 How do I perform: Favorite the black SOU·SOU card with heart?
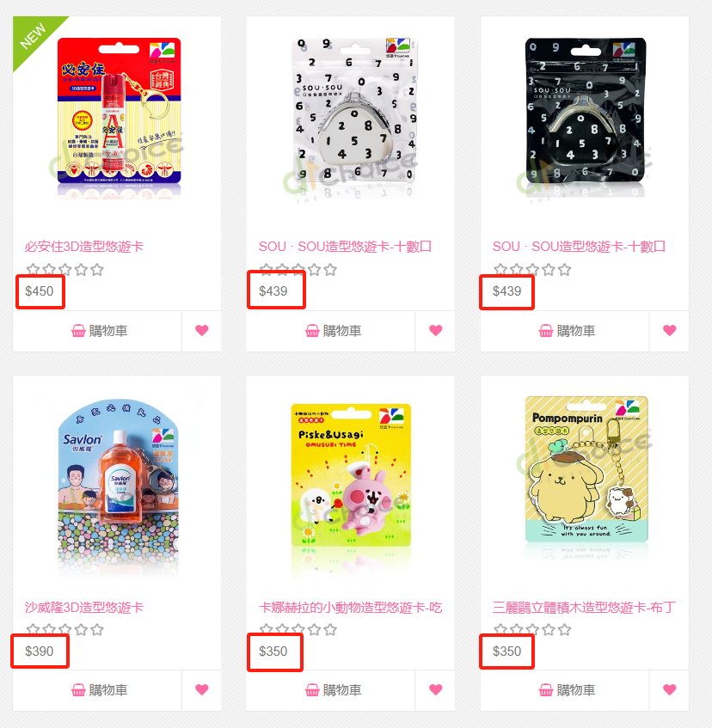[x=669, y=331]
